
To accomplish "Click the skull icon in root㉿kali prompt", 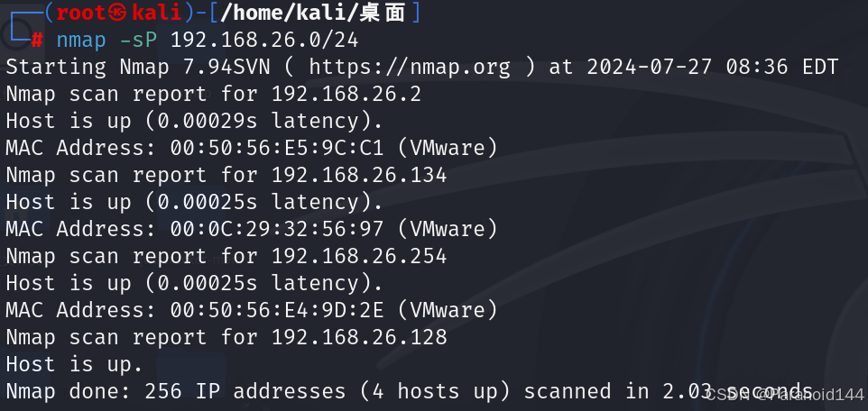I will [120, 13].
